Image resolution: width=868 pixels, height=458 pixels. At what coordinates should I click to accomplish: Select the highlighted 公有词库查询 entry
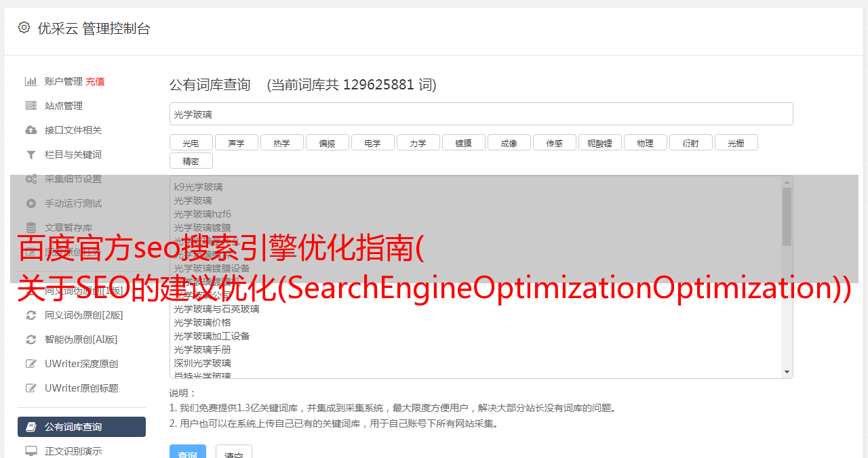point(81,427)
